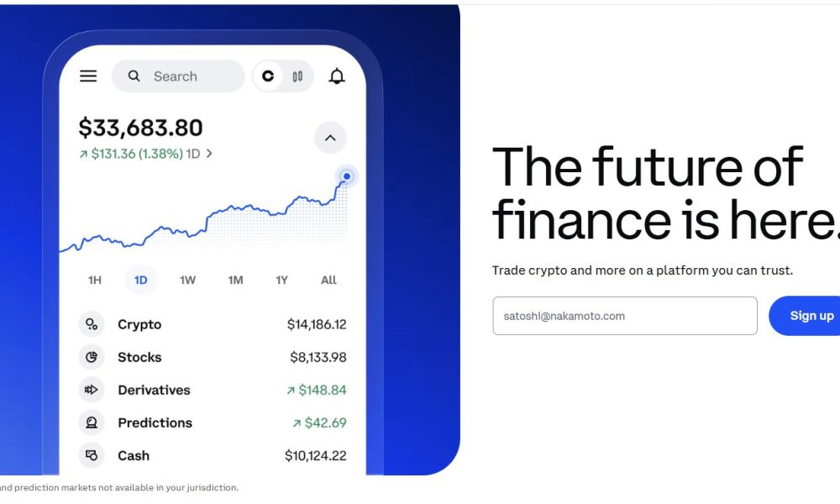Image resolution: width=840 pixels, height=504 pixels.
Task: Collapse the portfolio chart chevron
Action: click(x=330, y=138)
